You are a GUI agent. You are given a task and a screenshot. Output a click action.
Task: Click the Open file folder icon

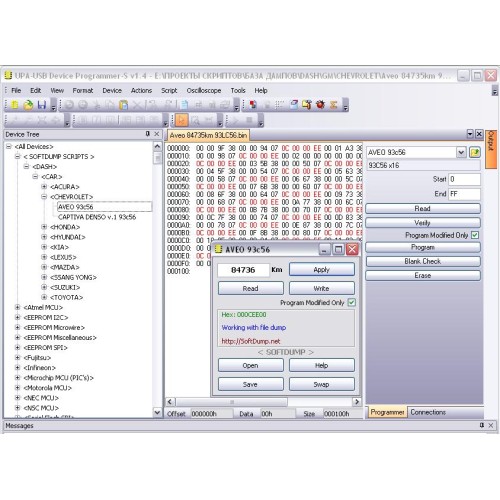(28, 105)
